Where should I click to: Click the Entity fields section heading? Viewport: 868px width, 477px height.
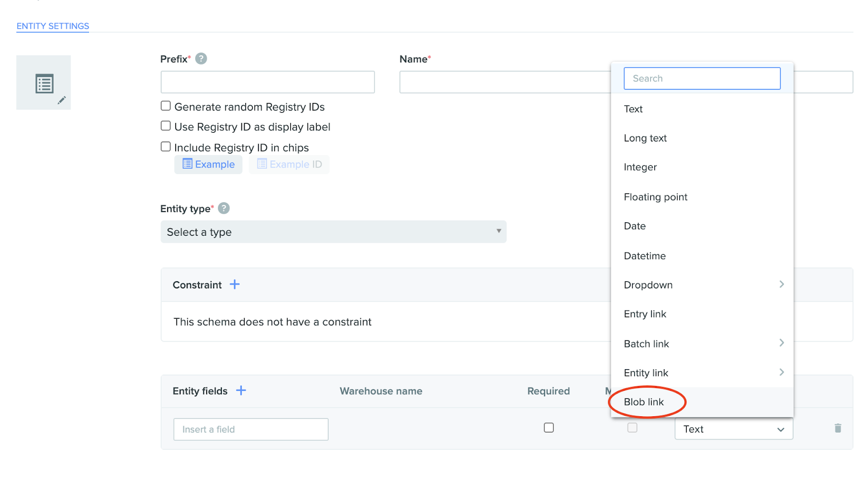pyautogui.click(x=200, y=391)
